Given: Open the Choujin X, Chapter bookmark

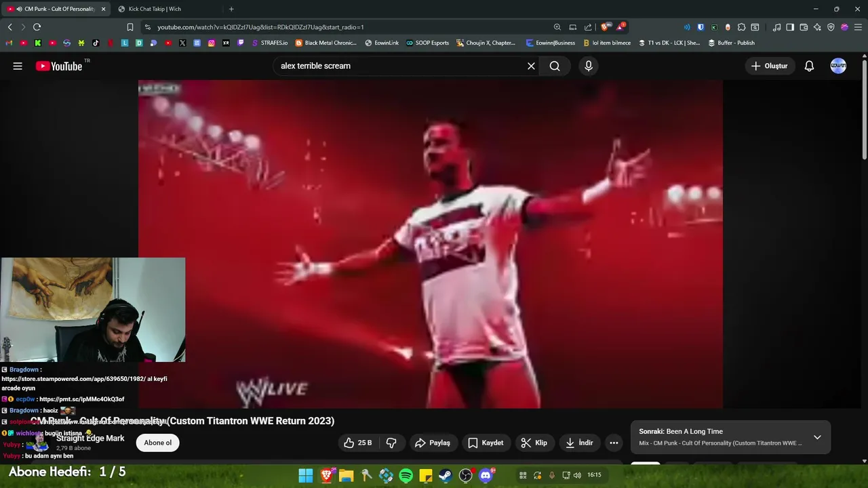Looking at the screenshot, I should [486, 43].
